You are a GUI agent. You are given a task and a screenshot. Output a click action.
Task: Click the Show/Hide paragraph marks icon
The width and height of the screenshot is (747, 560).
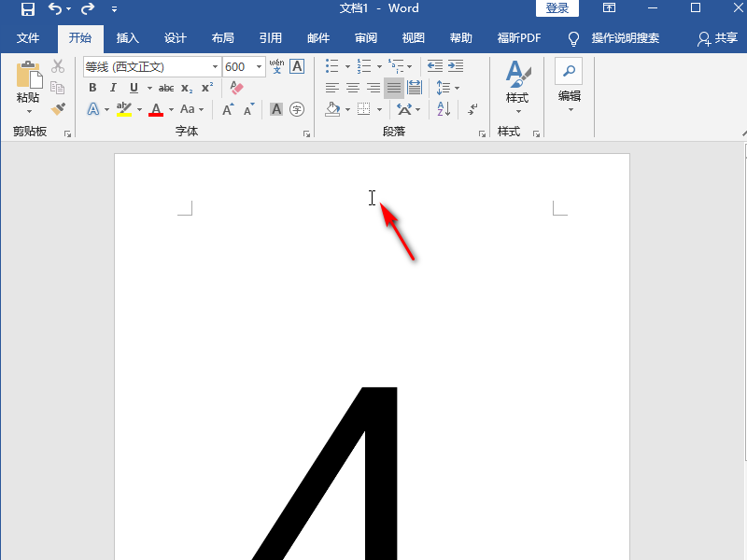[472, 109]
